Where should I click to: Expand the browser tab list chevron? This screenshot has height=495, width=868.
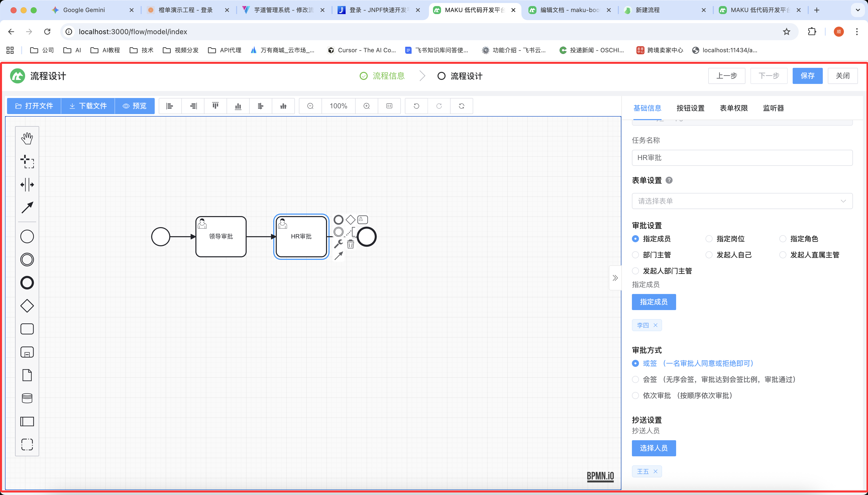[857, 10]
